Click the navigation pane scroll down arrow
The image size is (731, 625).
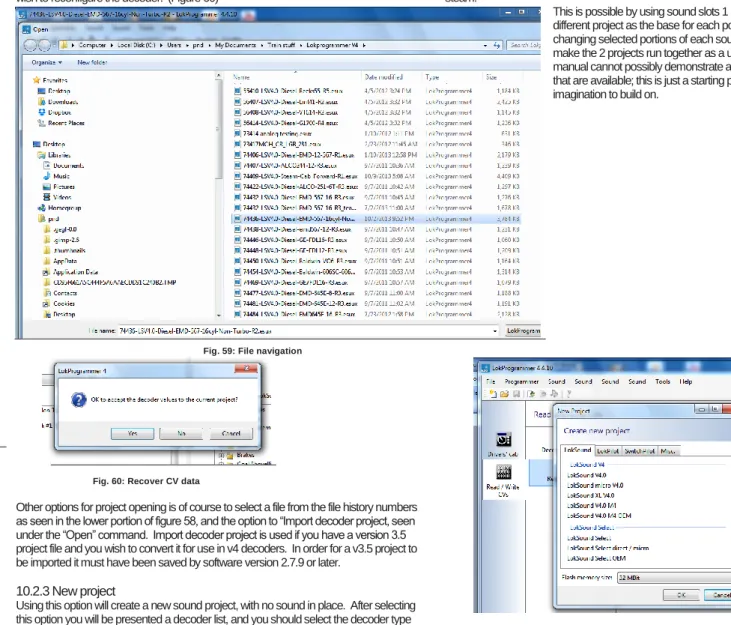(x=219, y=315)
